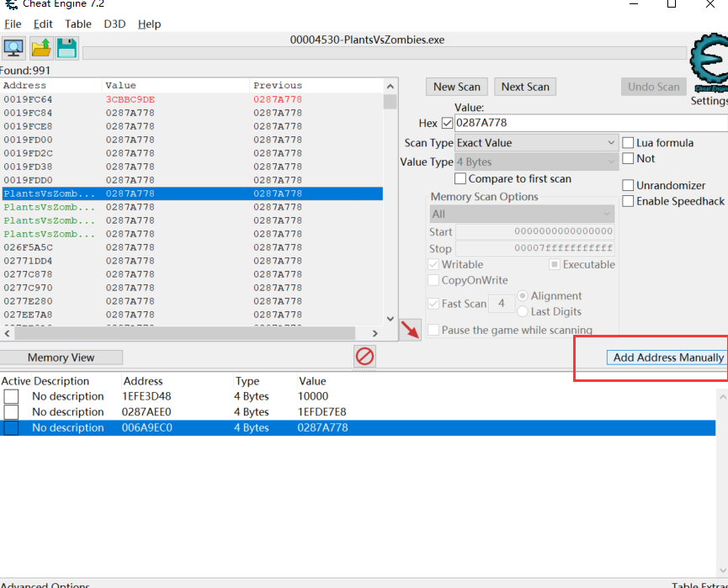Image resolution: width=728 pixels, height=588 pixels.
Task: Activate the 1EFE3D48 address entry checkbox
Action: point(11,396)
